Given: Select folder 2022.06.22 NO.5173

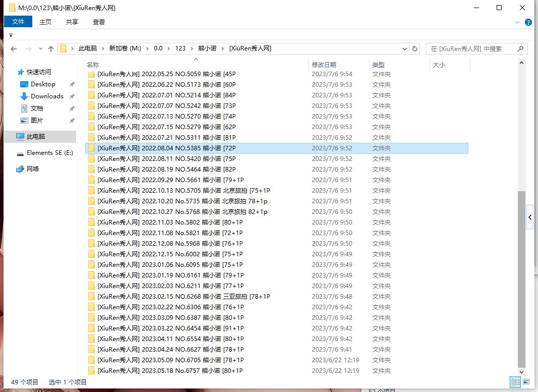Looking at the screenshot, I should pyautogui.click(x=277, y=84).
